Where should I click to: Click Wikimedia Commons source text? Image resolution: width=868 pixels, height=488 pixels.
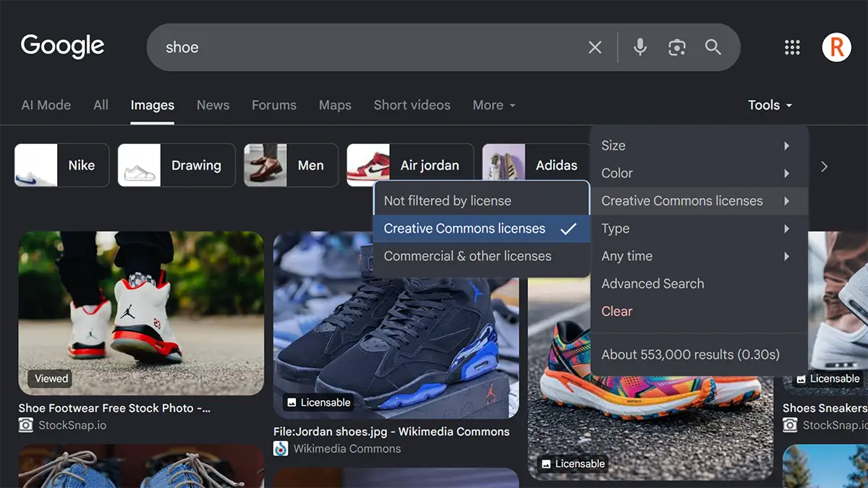pos(347,449)
